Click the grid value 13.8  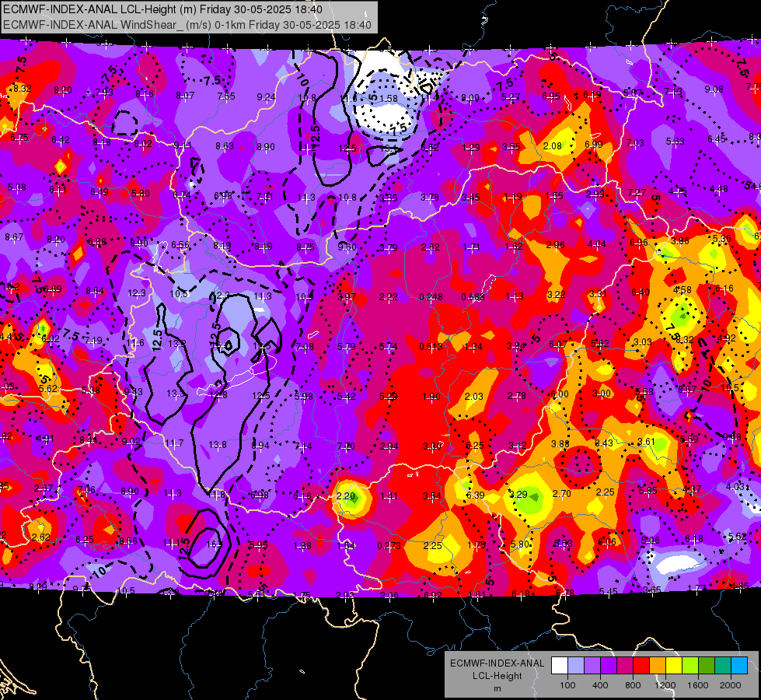[218, 444]
